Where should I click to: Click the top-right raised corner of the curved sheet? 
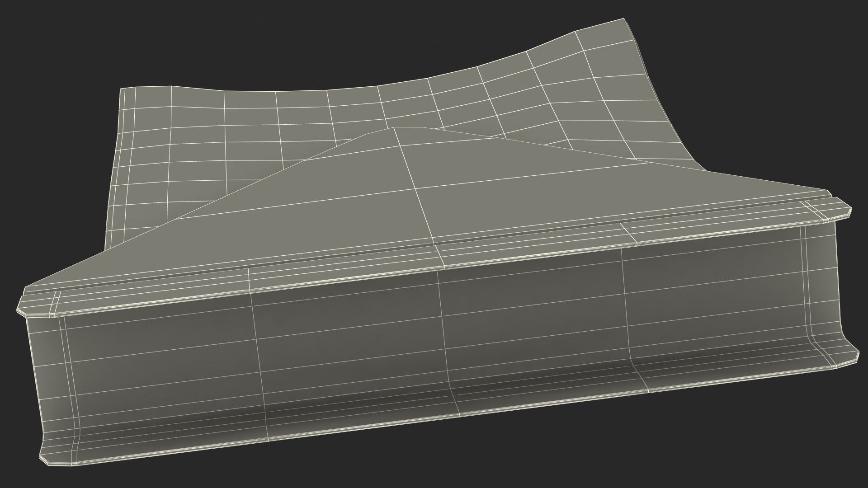click(624, 19)
